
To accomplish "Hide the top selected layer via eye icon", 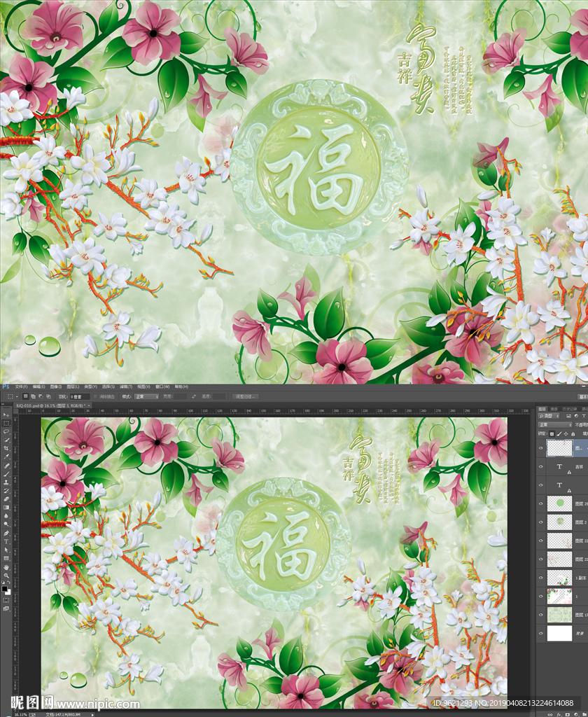I will coord(540,448).
